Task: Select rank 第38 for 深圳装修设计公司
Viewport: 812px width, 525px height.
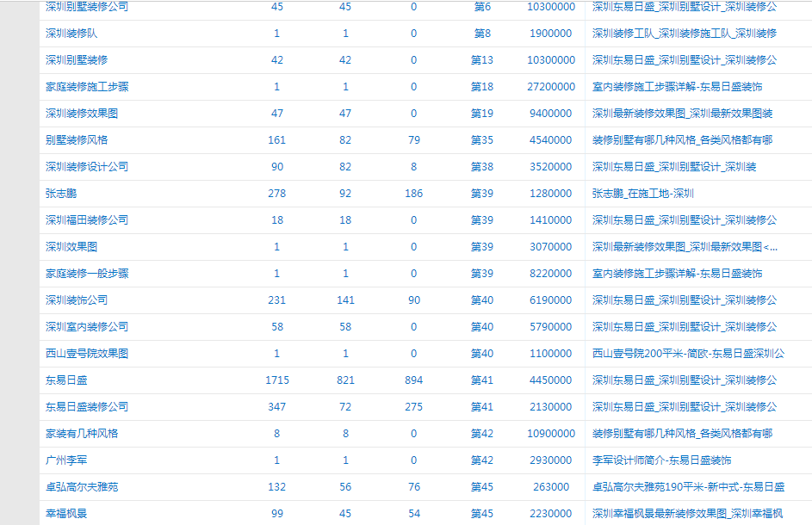Action: click(x=482, y=167)
